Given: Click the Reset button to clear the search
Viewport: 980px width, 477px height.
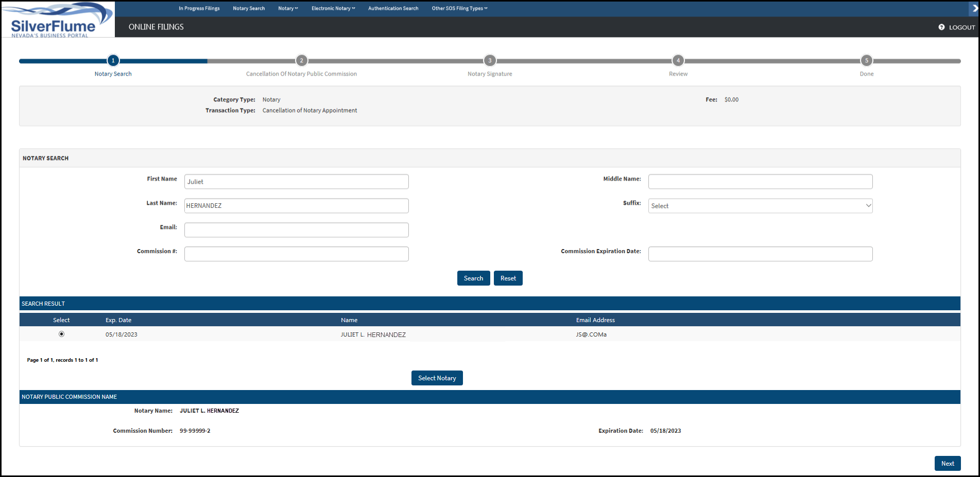Looking at the screenshot, I should pyautogui.click(x=508, y=278).
